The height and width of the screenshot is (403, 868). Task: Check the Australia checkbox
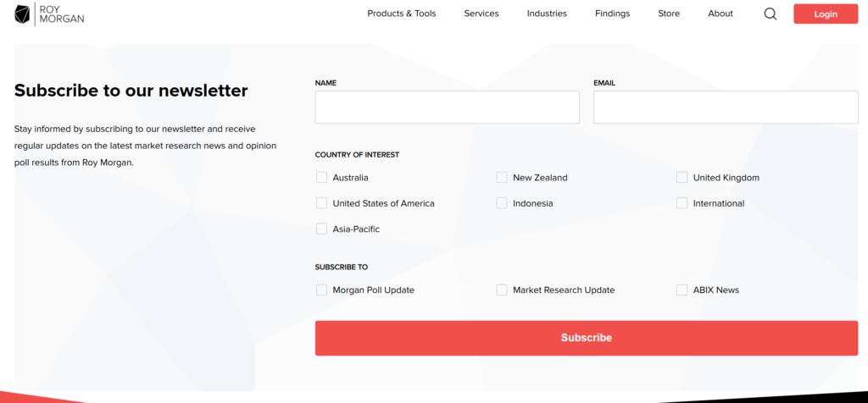point(321,178)
